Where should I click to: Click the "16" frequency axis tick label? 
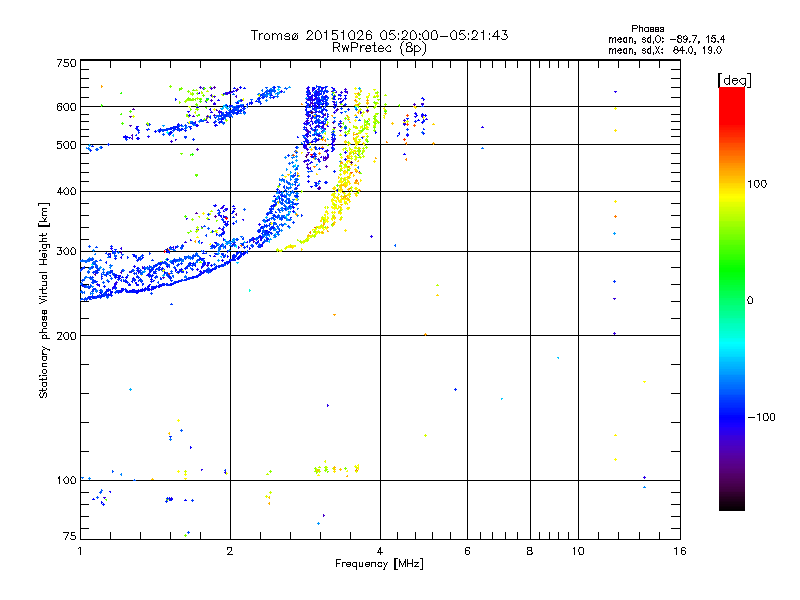click(680, 551)
